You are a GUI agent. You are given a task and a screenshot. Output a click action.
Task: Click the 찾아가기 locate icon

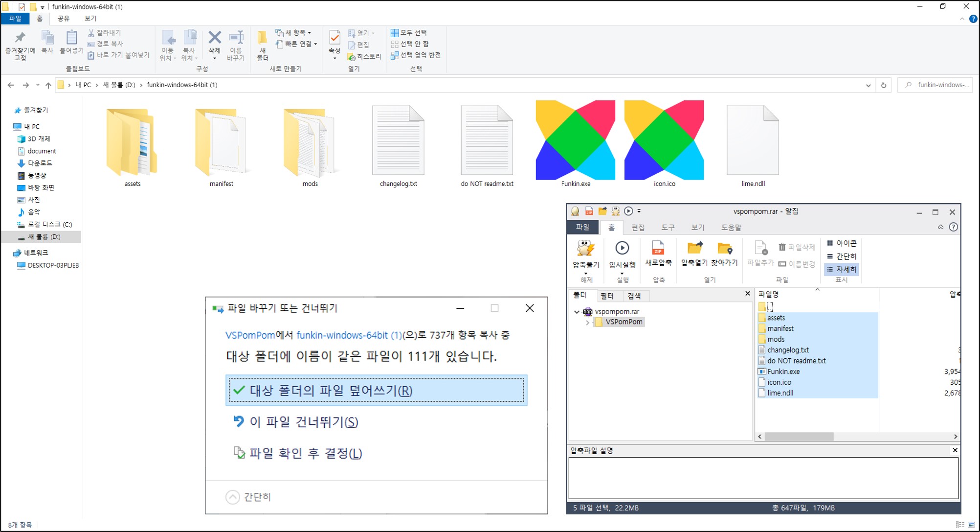coord(724,248)
